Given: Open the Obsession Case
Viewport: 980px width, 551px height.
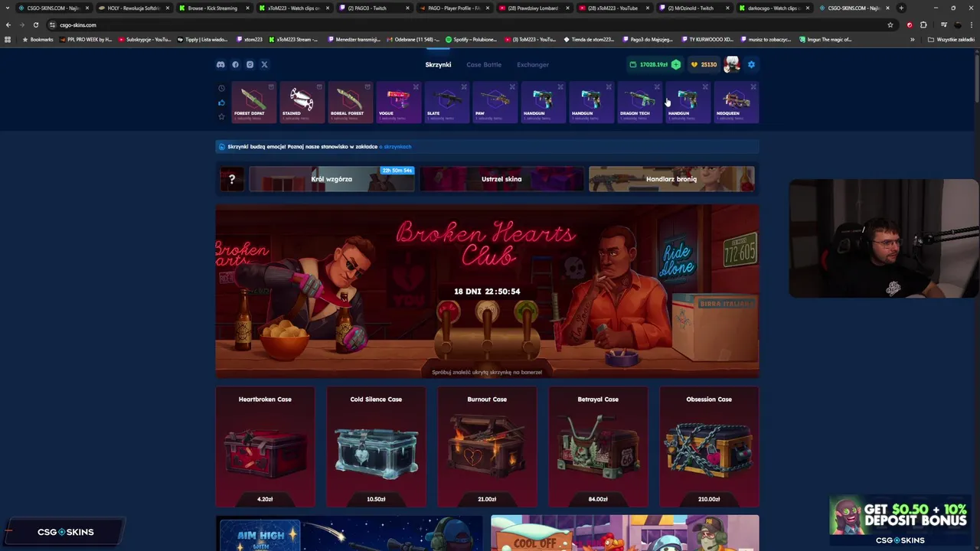Looking at the screenshot, I should [x=709, y=447].
